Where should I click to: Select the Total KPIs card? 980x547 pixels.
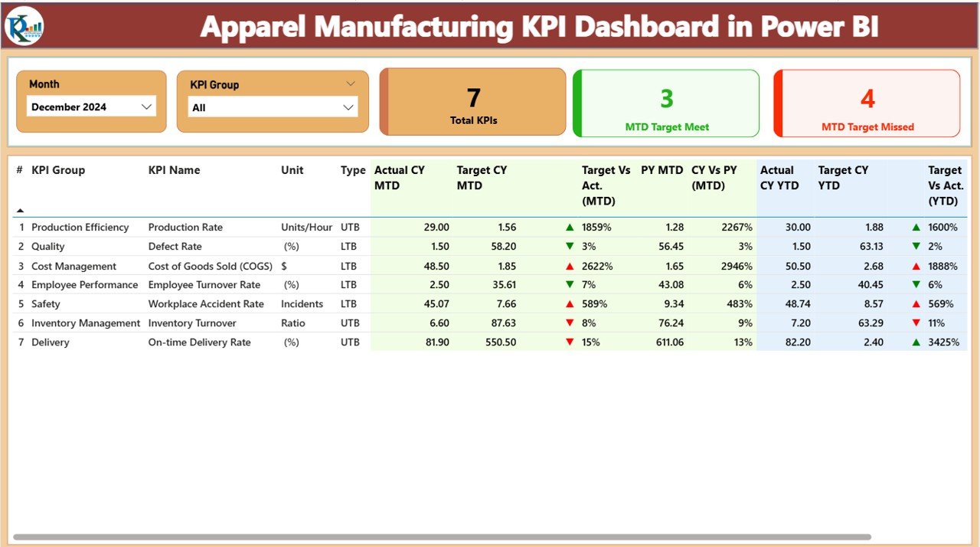coord(472,103)
